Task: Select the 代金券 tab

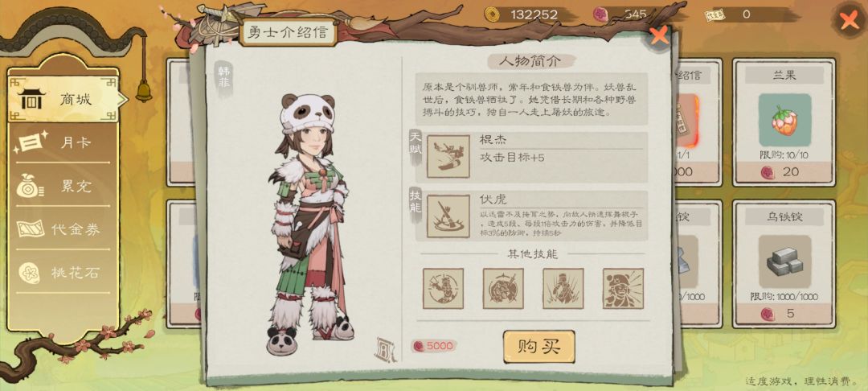Action: pos(64,229)
